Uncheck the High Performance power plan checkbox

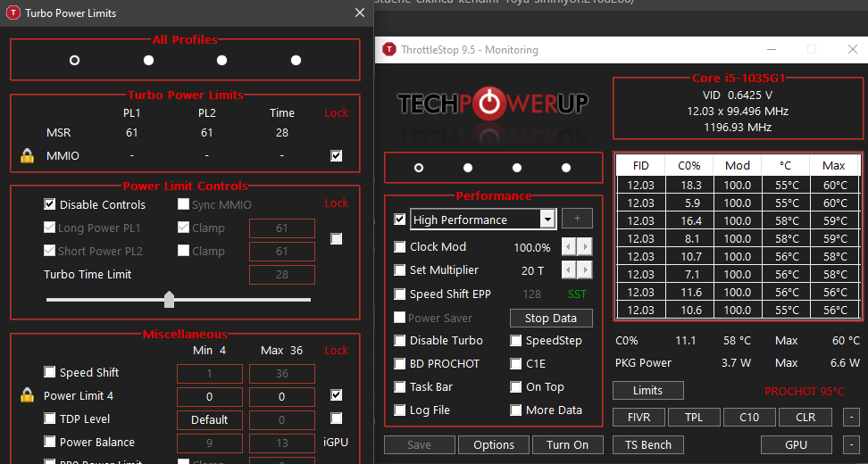(400, 220)
